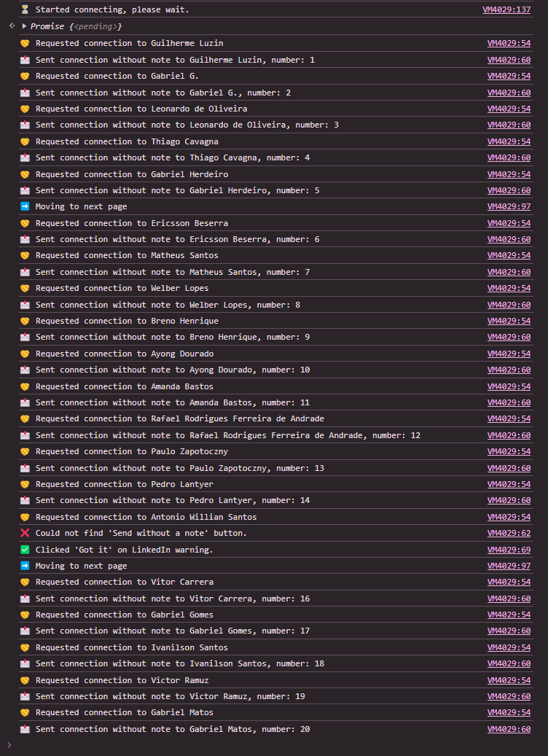Click green checkmark icon on 'Got it' line
The height and width of the screenshot is (756, 548).
point(25,550)
